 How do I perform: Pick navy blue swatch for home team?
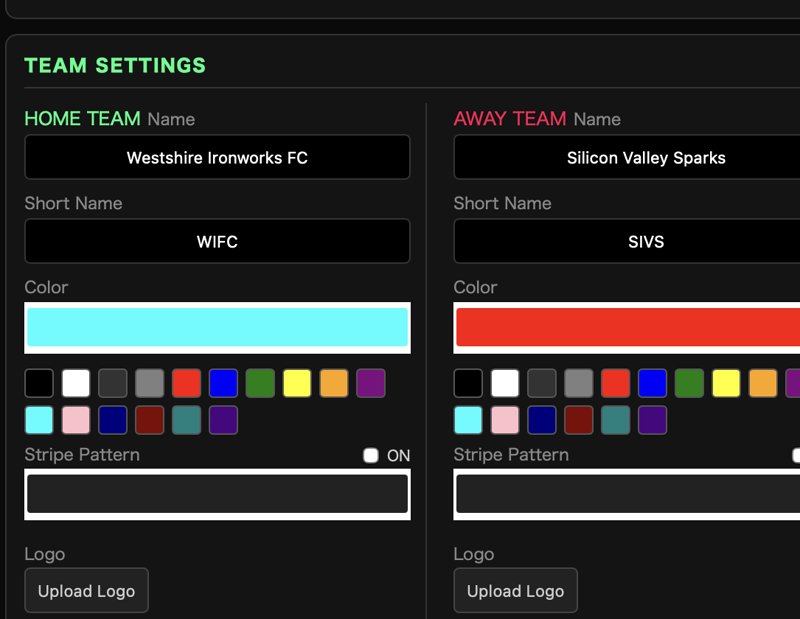113,420
